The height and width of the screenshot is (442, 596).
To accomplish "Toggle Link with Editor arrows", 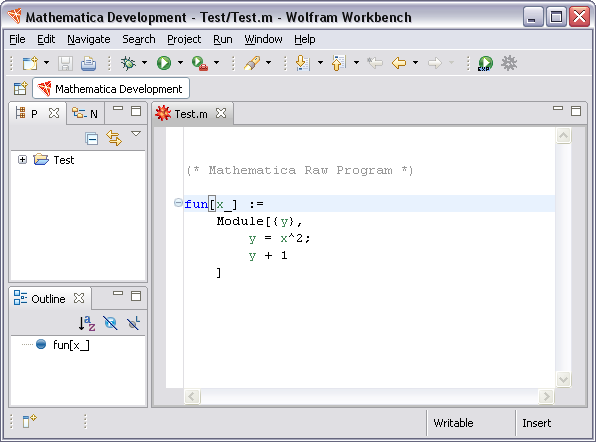I will [x=114, y=138].
